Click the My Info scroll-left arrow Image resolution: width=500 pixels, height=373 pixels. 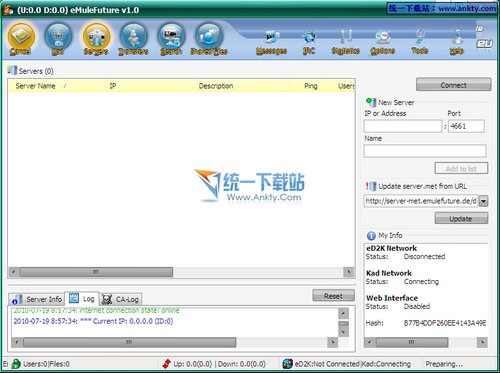click(370, 342)
